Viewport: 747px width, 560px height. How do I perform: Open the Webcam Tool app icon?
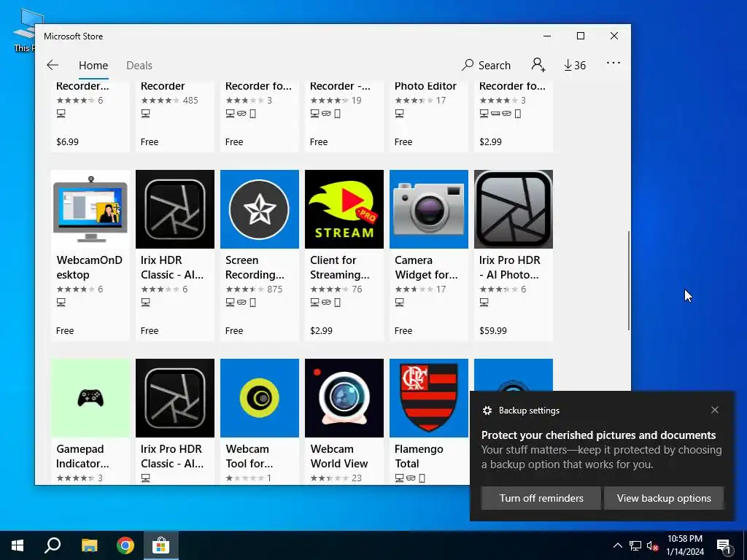[260, 398]
